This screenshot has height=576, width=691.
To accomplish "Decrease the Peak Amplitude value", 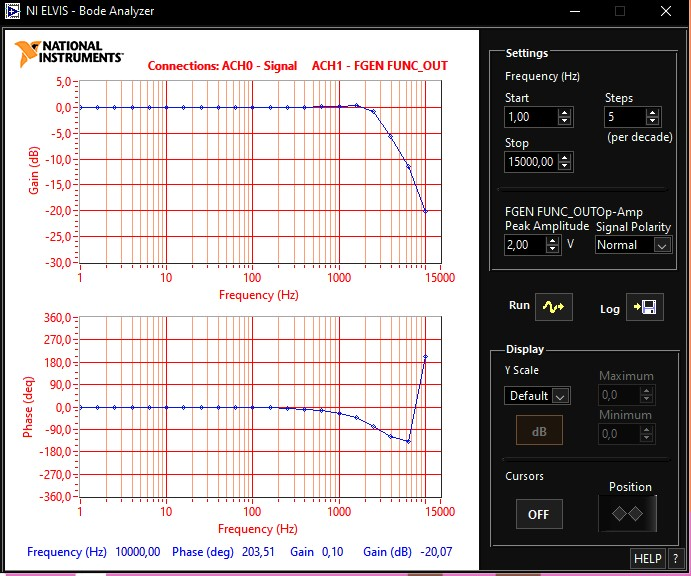I will point(552,249).
